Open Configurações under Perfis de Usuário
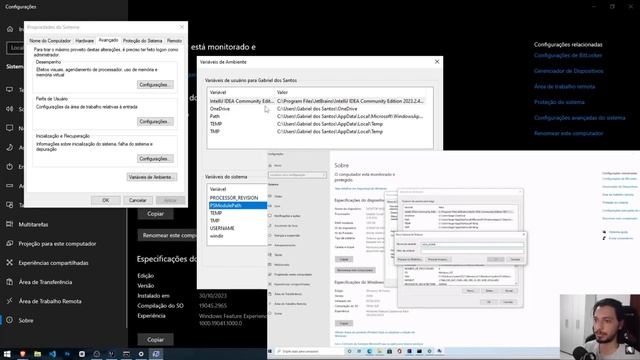Image resolution: width=640 pixels, height=360 pixels. point(155,122)
